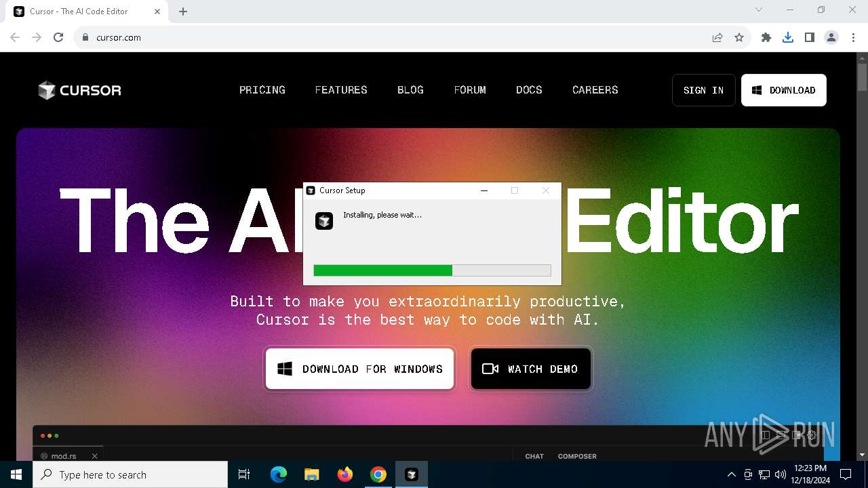
Task: Open the Careers page
Action: coord(595,90)
